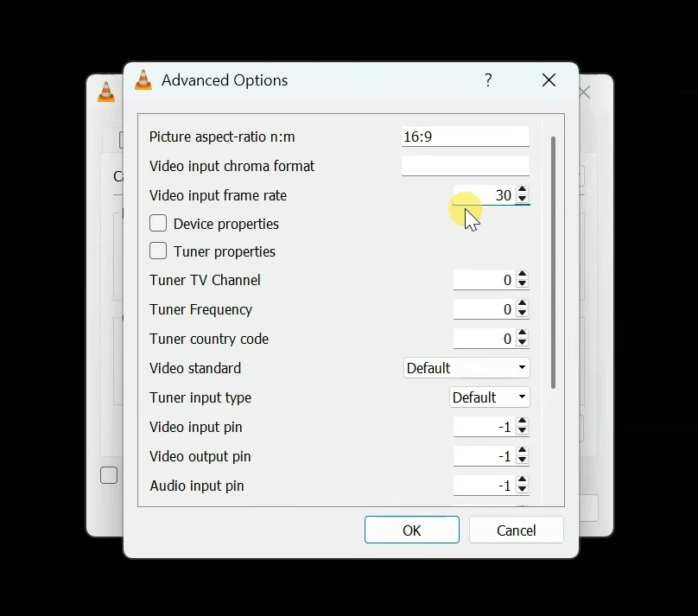Close the Advanced Options dialog
Screen dimensions: 698x616
click(x=549, y=80)
